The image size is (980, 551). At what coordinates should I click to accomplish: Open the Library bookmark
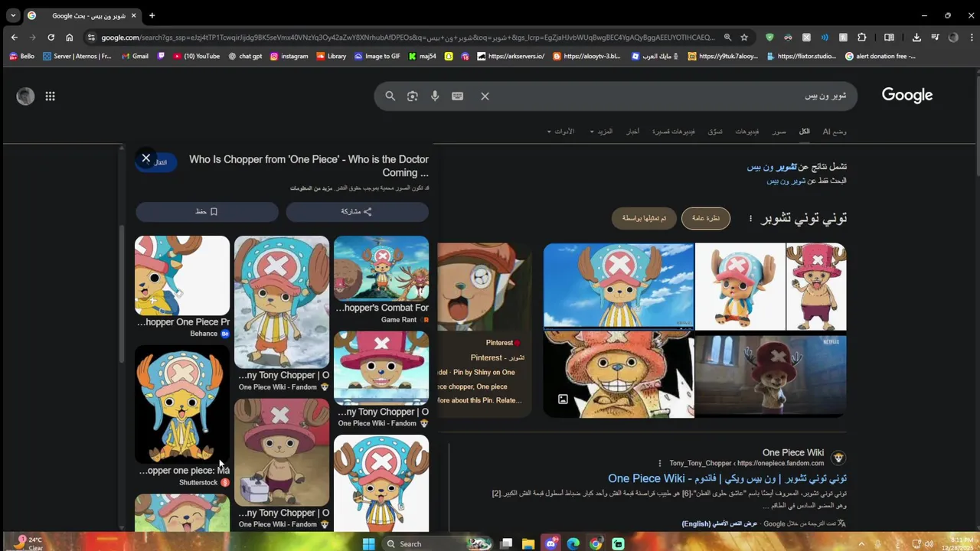click(x=331, y=56)
